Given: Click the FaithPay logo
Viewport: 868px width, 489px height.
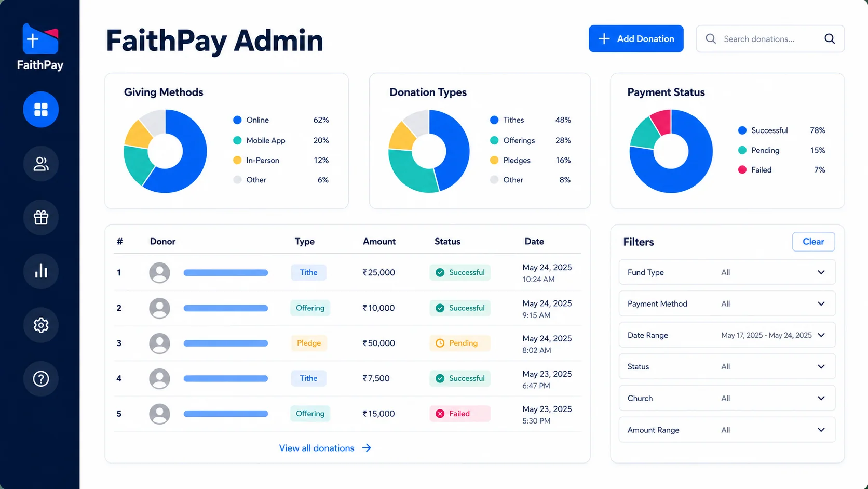Looking at the screenshot, I should coord(40,47).
